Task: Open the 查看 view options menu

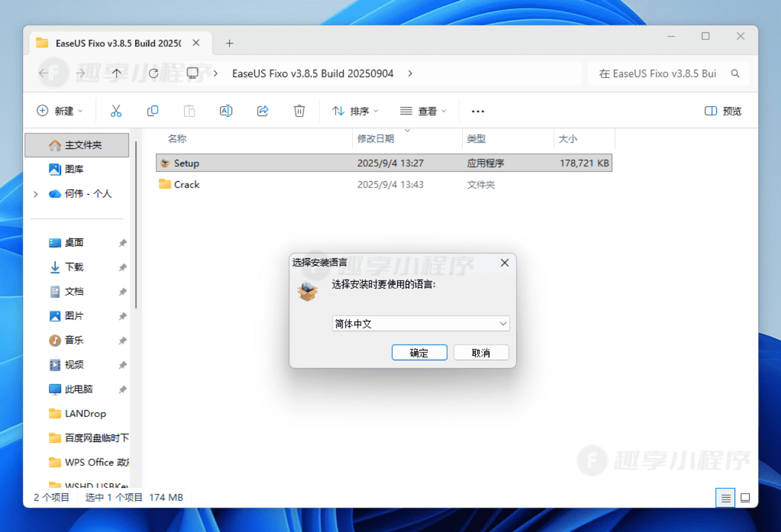Action: 423,110
